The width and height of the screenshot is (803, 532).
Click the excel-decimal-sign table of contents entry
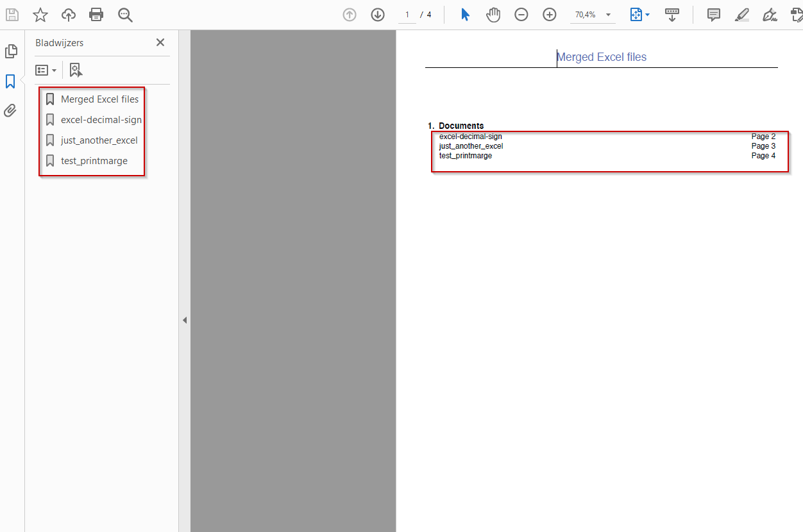pos(471,137)
